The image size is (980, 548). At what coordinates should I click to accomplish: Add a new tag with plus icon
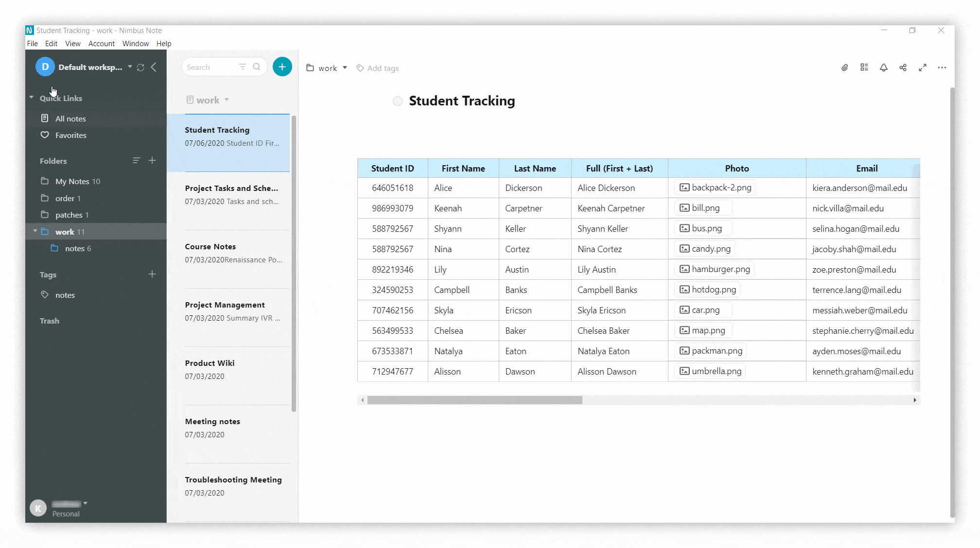[152, 274]
